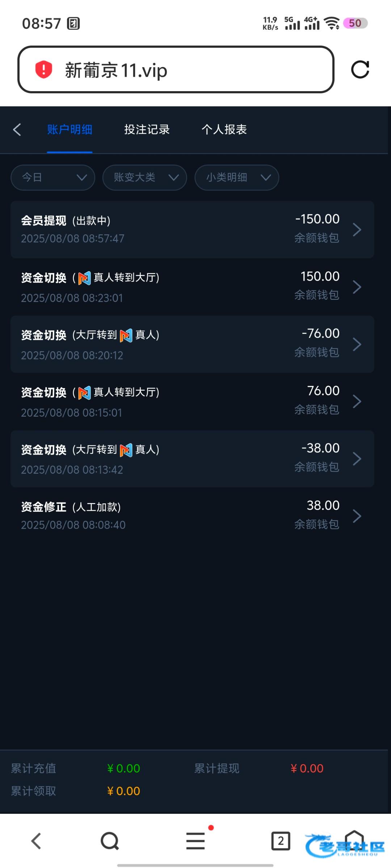
Task: Expand the 账变大类 category dropdown
Action: pyautogui.click(x=145, y=177)
